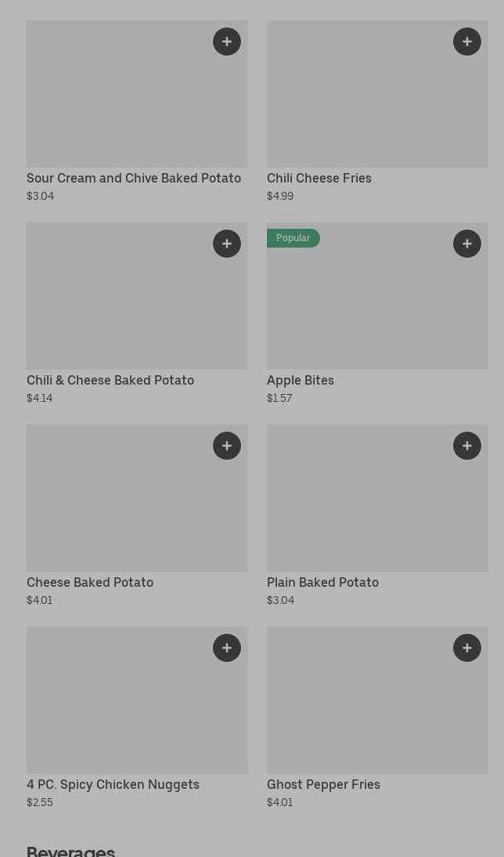Add Cheese Baked Potato to cart

click(227, 446)
